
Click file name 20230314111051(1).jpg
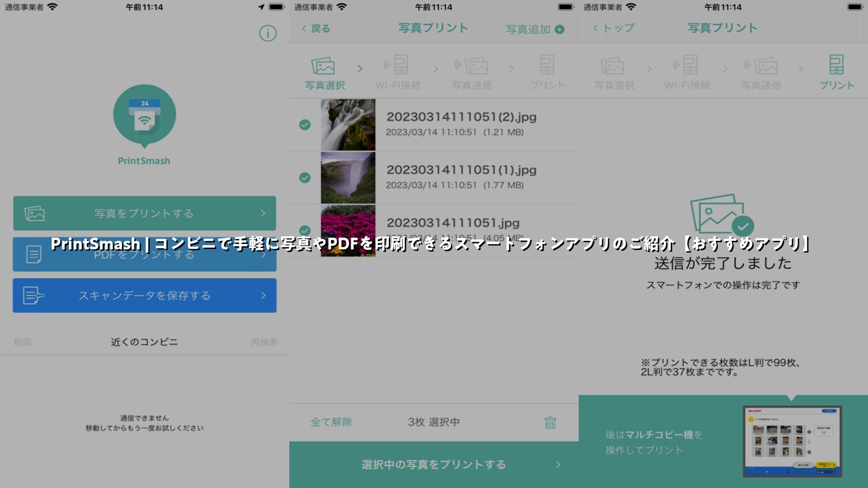[x=462, y=170]
